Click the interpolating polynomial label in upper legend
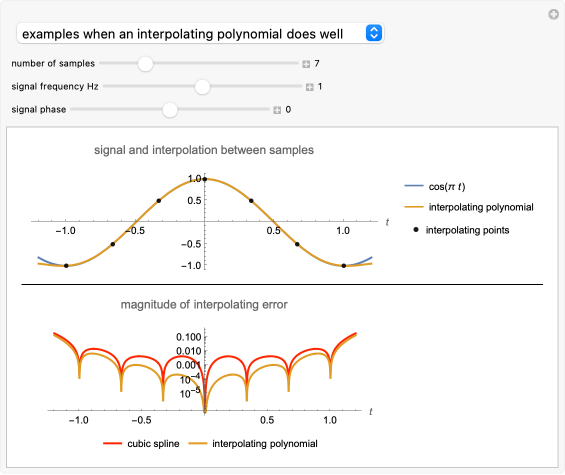The width and height of the screenshot is (565, 475). [481, 207]
